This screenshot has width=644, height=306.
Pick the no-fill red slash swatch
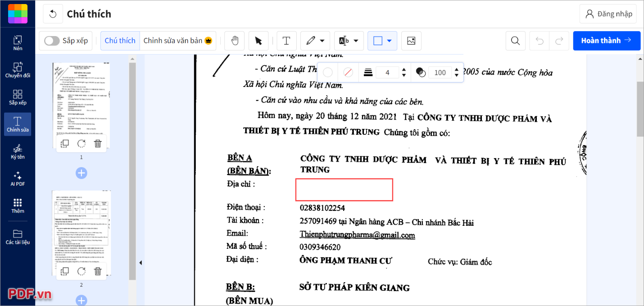tap(348, 72)
